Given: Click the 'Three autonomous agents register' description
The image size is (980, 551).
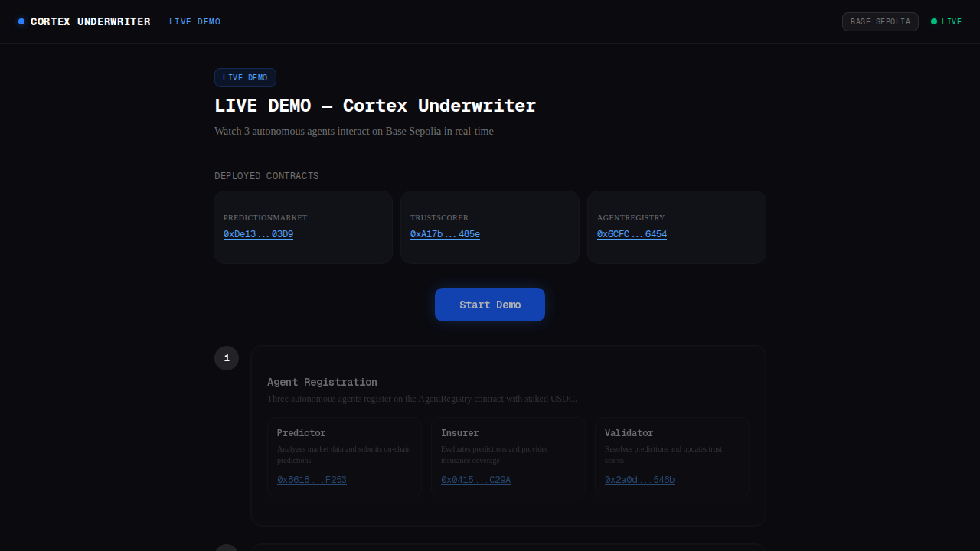Looking at the screenshot, I should [x=422, y=399].
